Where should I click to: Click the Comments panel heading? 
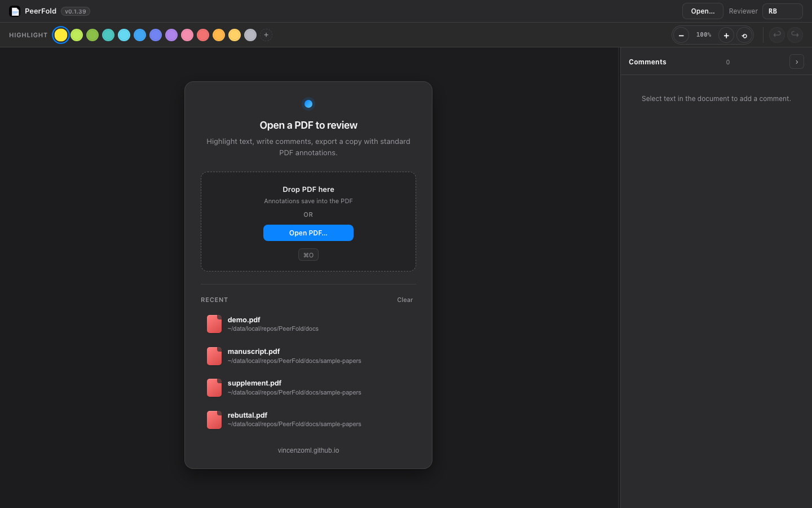[647, 62]
